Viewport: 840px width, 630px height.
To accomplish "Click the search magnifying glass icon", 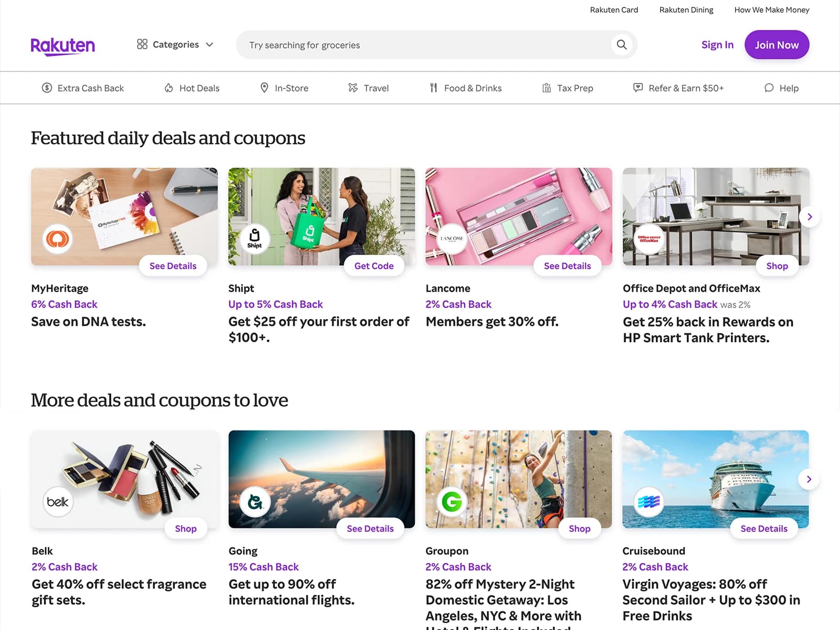I will click(x=621, y=45).
